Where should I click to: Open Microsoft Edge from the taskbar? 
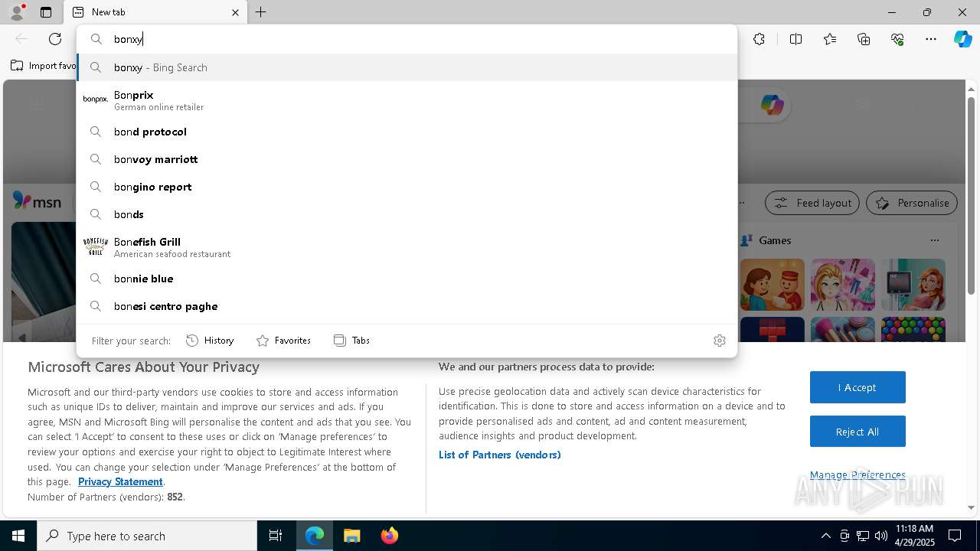[x=315, y=536]
